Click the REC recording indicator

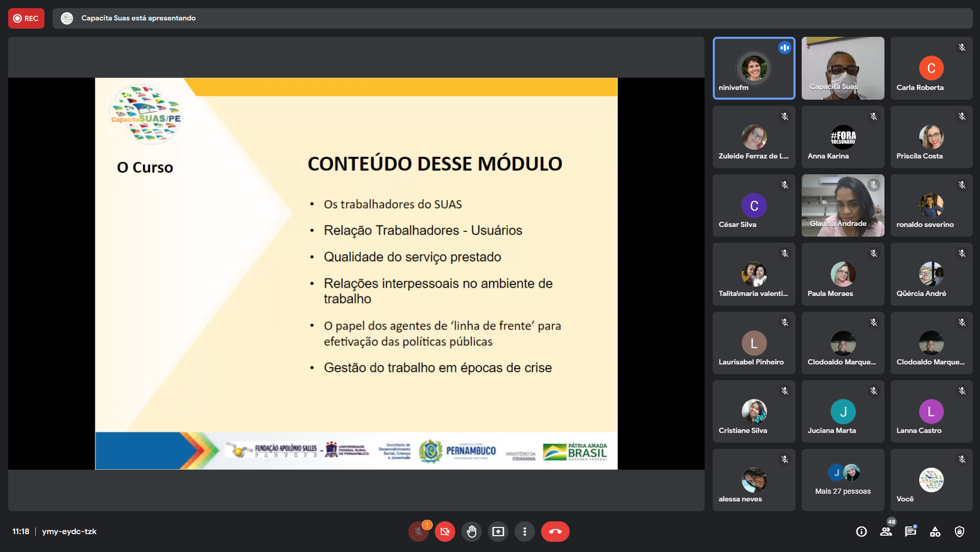(x=26, y=18)
